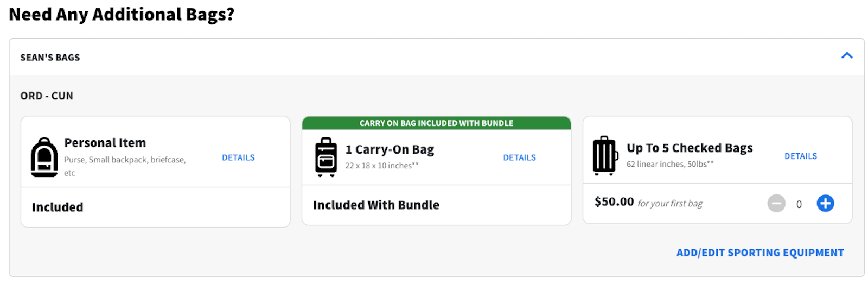Click the 1 Carry-On Bag title
The height and width of the screenshot is (290, 868).
point(390,149)
